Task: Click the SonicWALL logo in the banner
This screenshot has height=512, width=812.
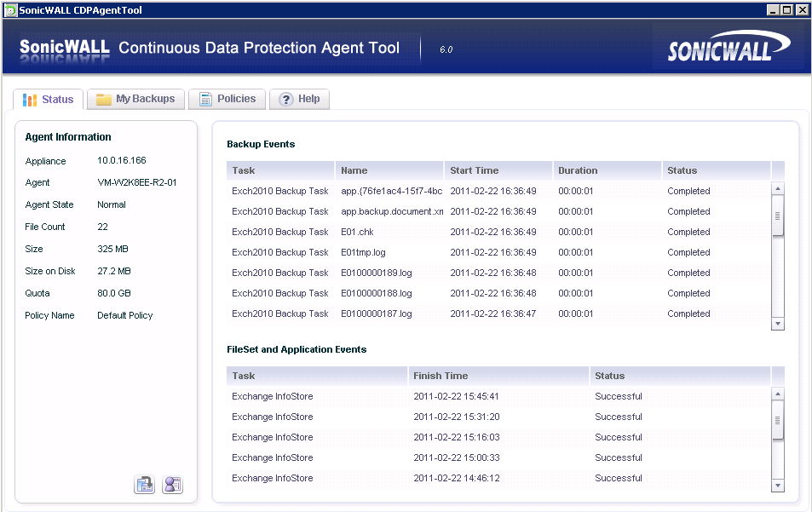Action: coord(728,47)
